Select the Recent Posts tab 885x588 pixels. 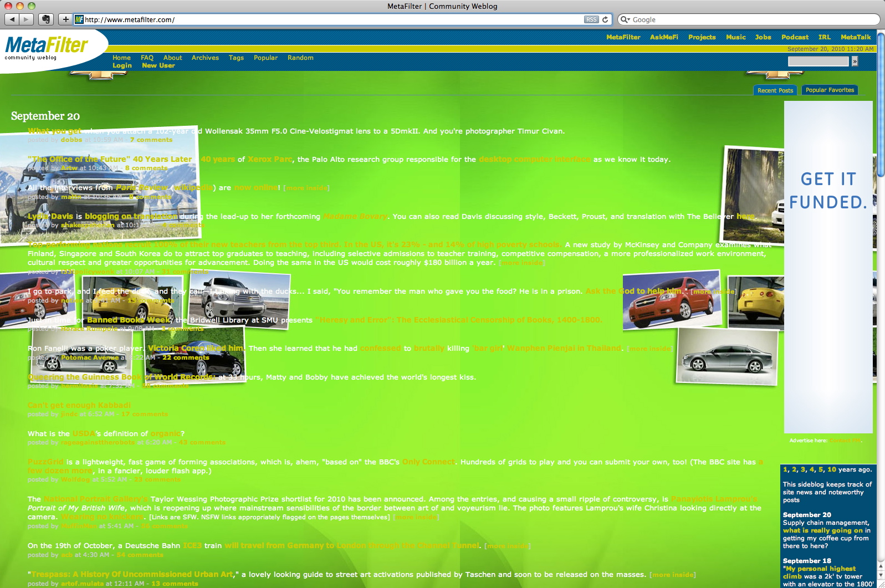tap(775, 90)
